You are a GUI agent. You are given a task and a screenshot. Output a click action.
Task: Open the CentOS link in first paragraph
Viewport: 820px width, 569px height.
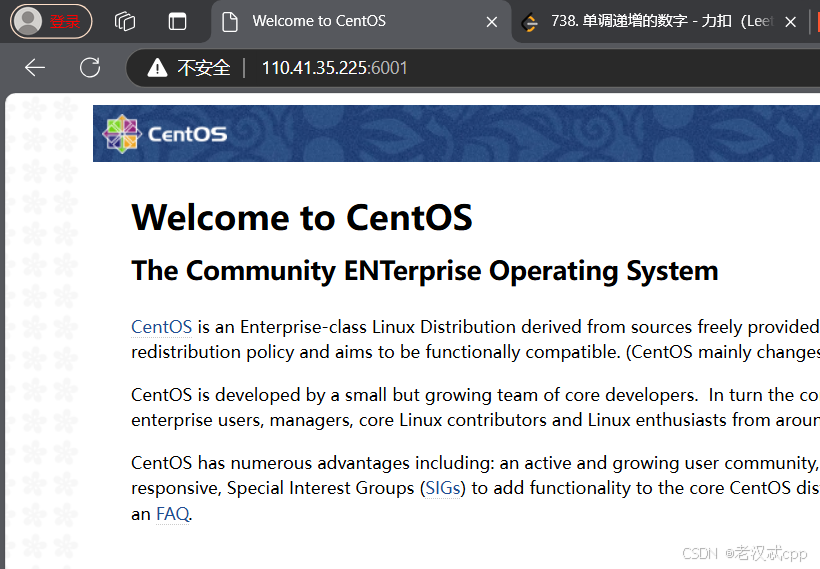[x=162, y=327]
